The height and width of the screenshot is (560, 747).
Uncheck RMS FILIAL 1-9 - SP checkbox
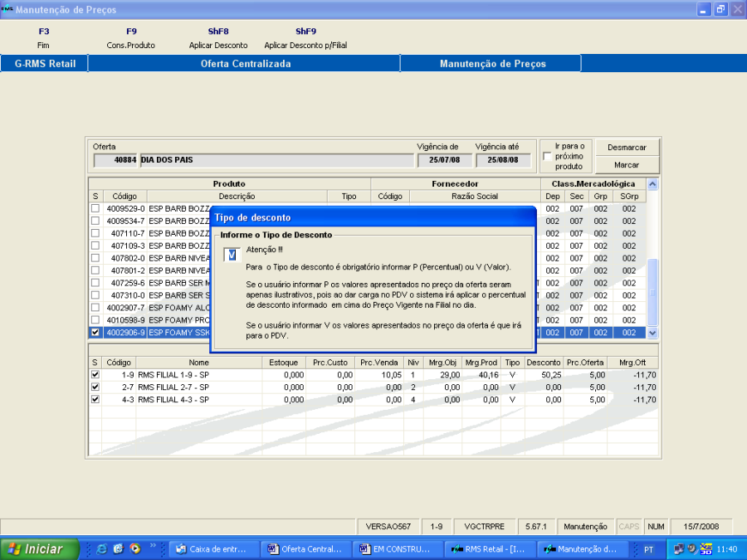pyautogui.click(x=95, y=375)
